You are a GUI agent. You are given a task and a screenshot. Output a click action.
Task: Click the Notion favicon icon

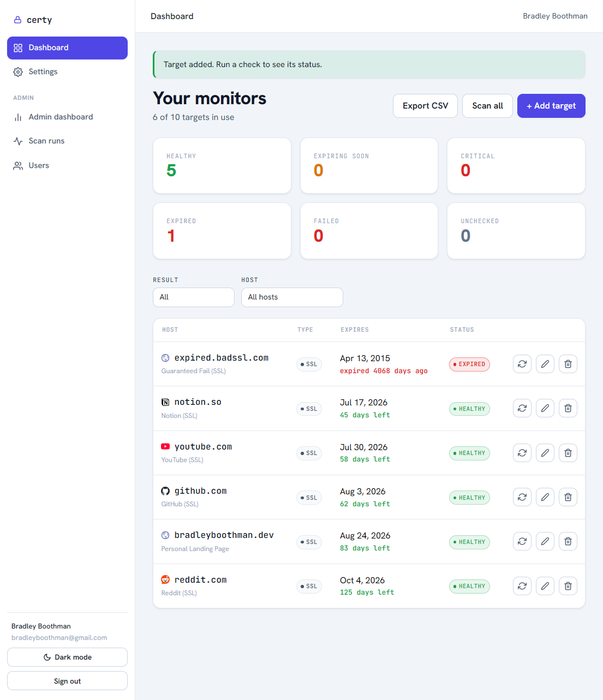tap(165, 402)
